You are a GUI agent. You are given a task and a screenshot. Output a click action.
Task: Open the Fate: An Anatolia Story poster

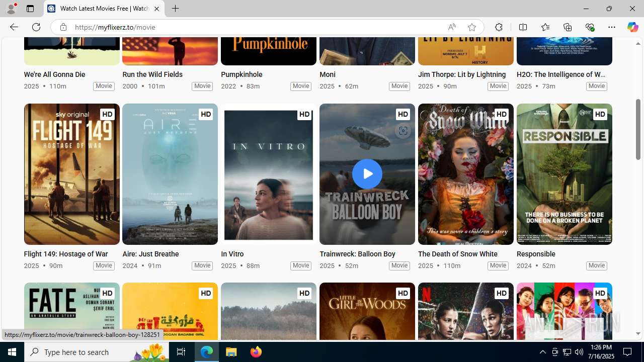pyautogui.click(x=71, y=311)
